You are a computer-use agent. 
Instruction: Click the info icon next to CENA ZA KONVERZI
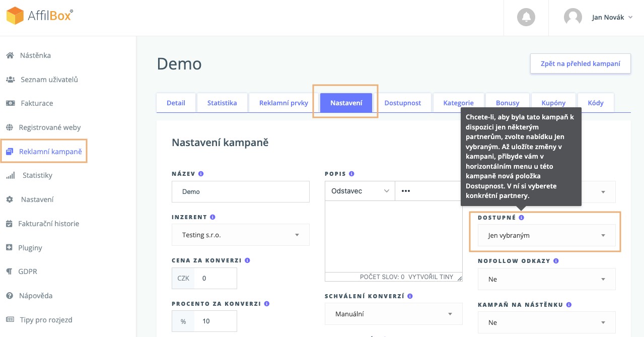coord(247,260)
